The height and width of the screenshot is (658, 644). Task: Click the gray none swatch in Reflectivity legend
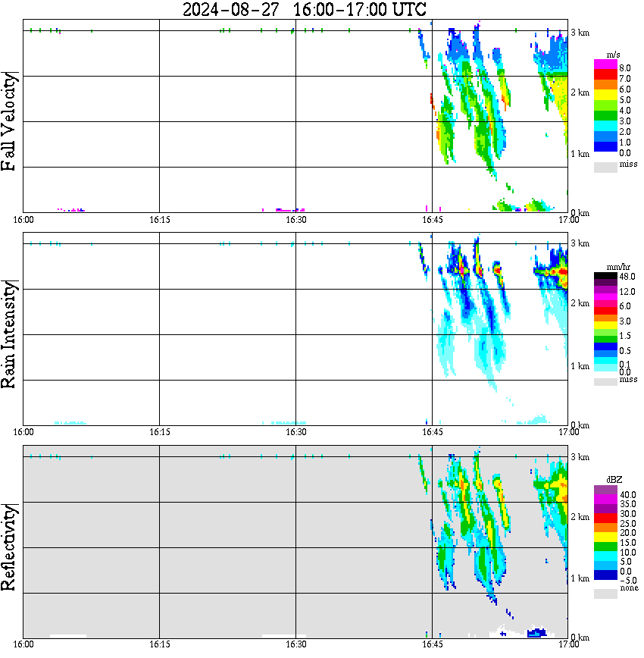pos(605,594)
